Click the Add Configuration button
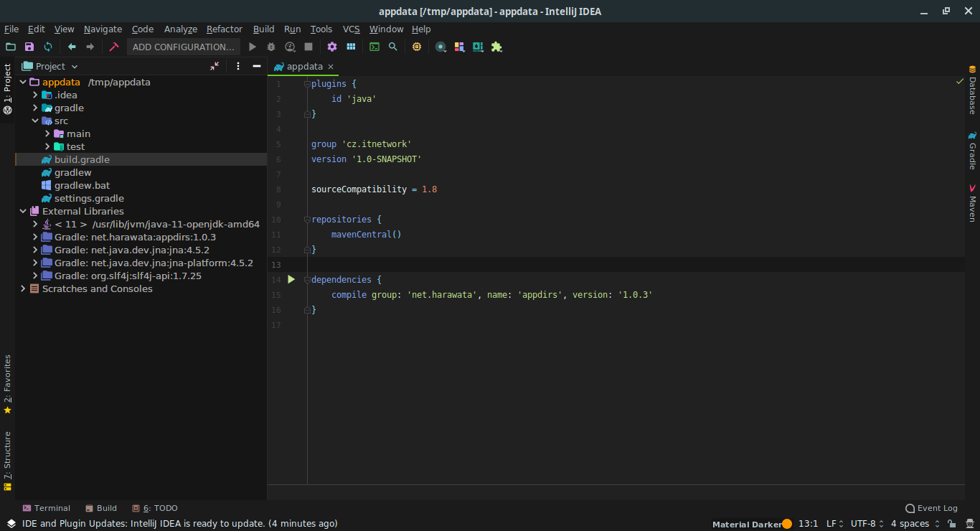 (x=184, y=47)
